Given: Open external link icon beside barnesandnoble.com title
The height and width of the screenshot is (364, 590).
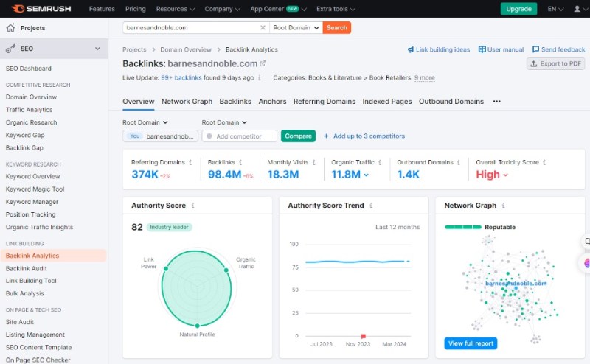Looking at the screenshot, I should tap(263, 63).
